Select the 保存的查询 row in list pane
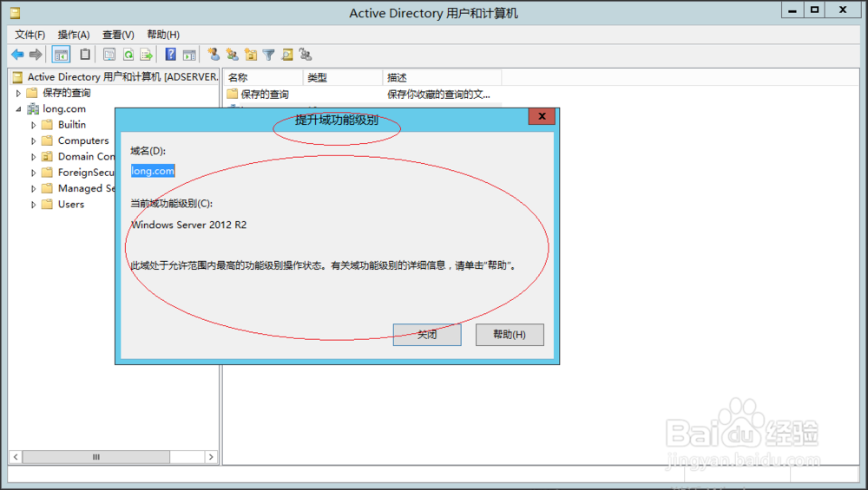The width and height of the screenshot is (868, 490). click(265, 95)
